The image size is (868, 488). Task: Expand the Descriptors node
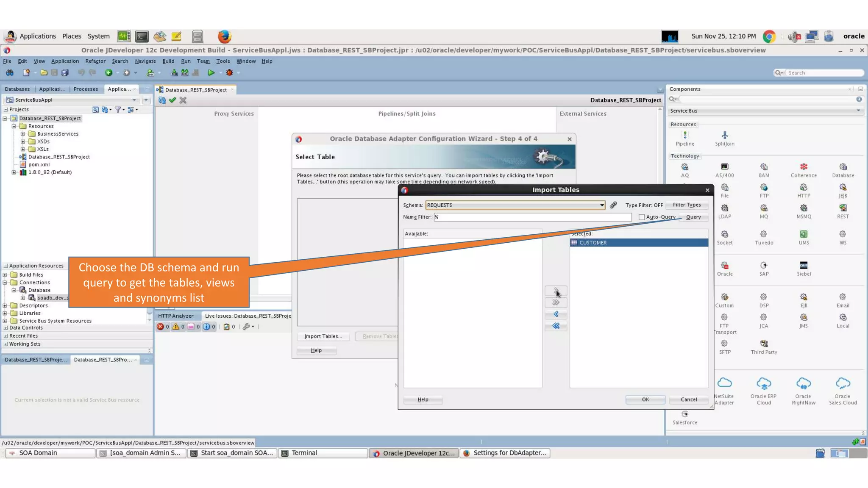[x=5, y=306]
